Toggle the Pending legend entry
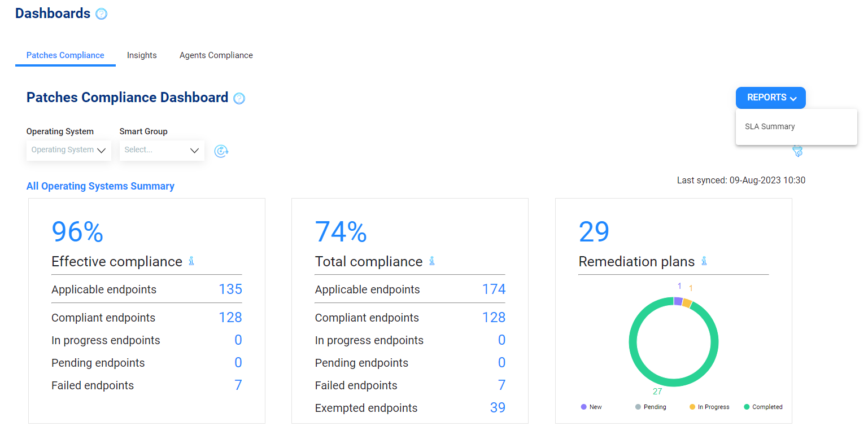This screenshot has width=868, height=435. tap(651, 407)
